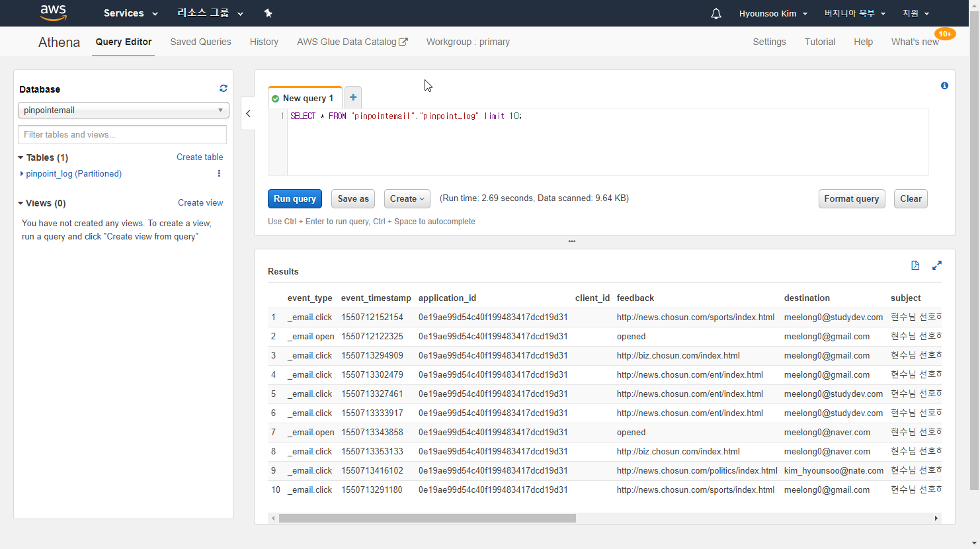Download results file icon
The height and width of the screenshot is (549, 980).
pos(915,265)
